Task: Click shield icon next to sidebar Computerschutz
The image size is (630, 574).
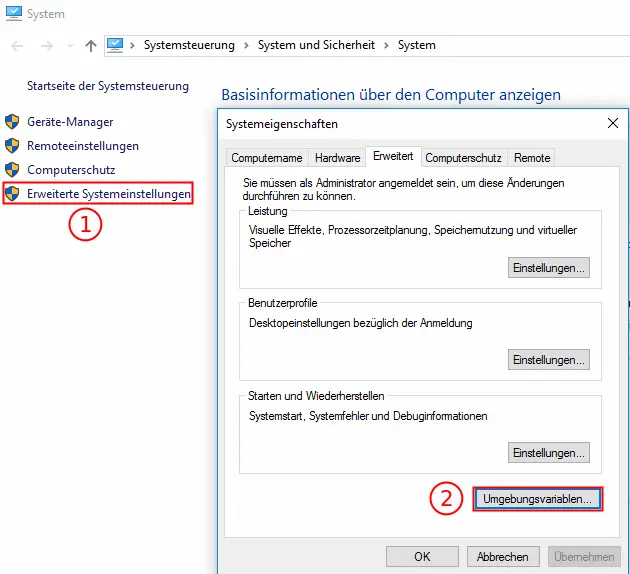Action: (12, 170)
